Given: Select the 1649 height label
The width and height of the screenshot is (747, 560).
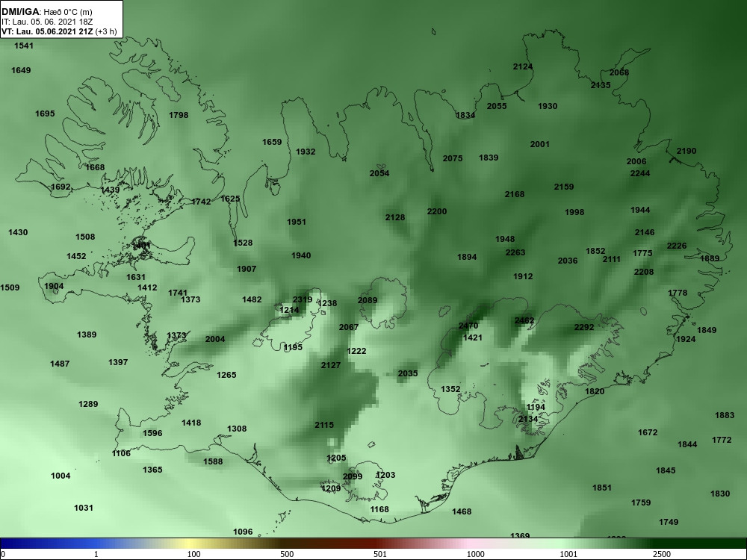Looking at the screenshot, I should point(21,70).
